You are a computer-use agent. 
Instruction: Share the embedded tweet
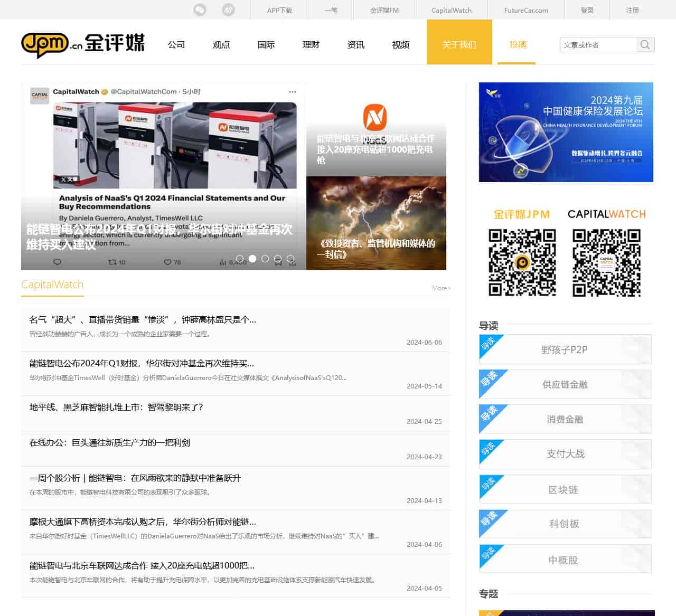pos(292,261)
